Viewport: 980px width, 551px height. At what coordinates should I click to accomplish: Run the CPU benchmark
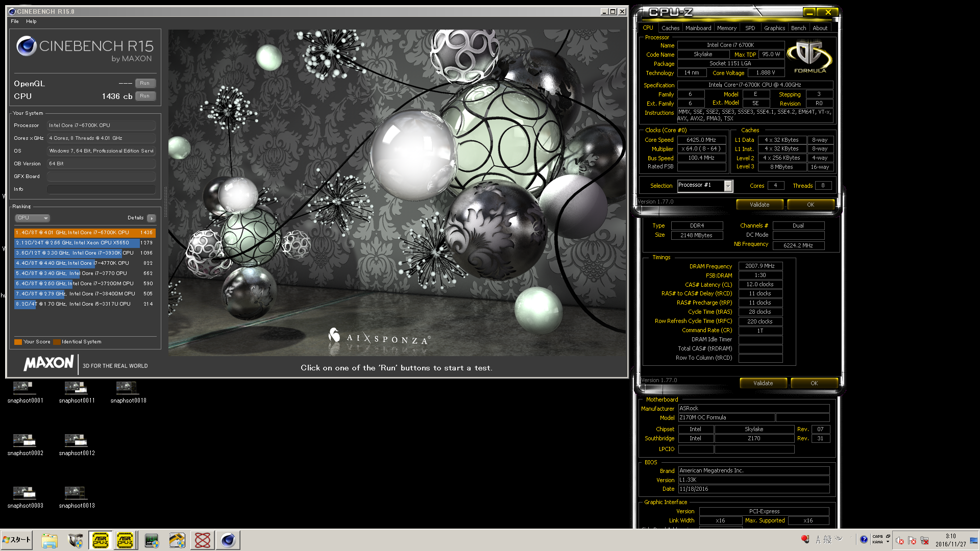145,96
